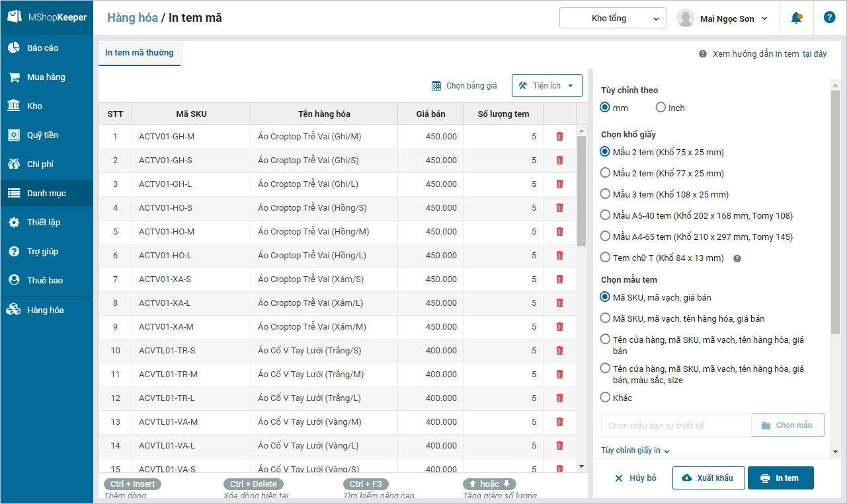Image resolution: width=847 pixels, height=504 pixels.
Task: Click the help question mark in header
Action: pyautogui.click(x=829, y=18)
